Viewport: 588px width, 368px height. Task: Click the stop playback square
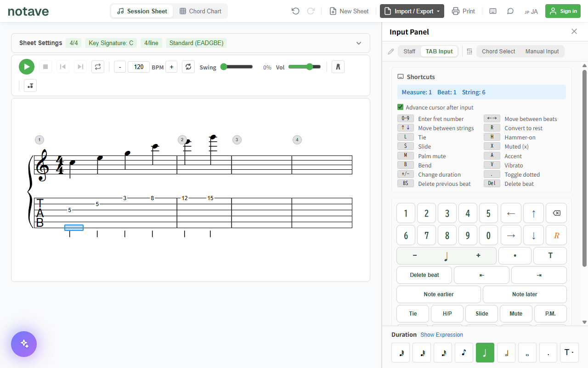pos(45,67)
